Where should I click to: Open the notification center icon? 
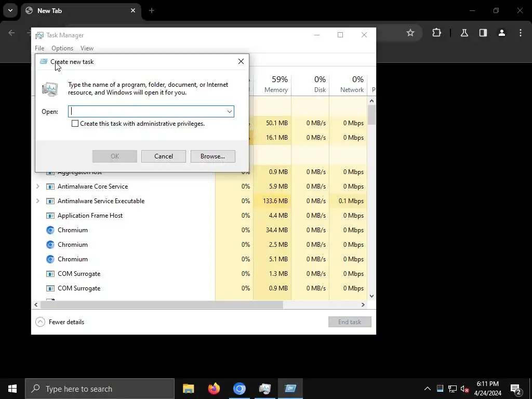(x=516, y=389)
